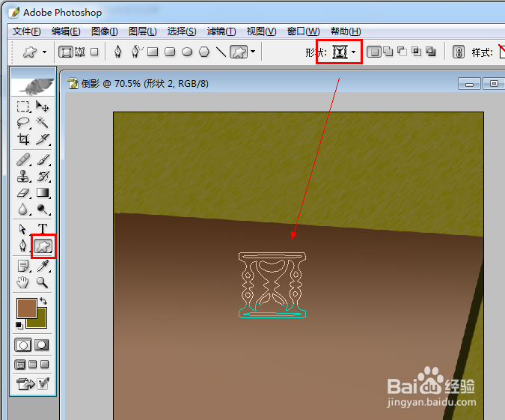505x420 pixels.
Task: Select the Custom Shape tool in toolbox
Action: click(x=43, y=246)
